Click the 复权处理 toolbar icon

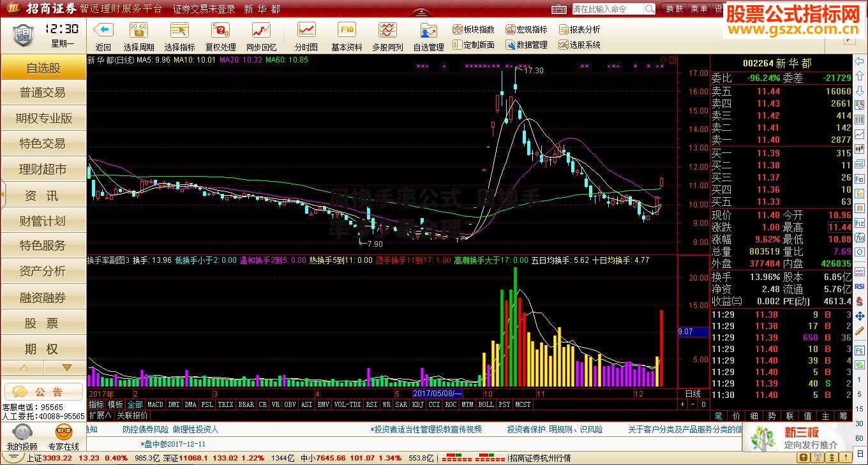220,30
